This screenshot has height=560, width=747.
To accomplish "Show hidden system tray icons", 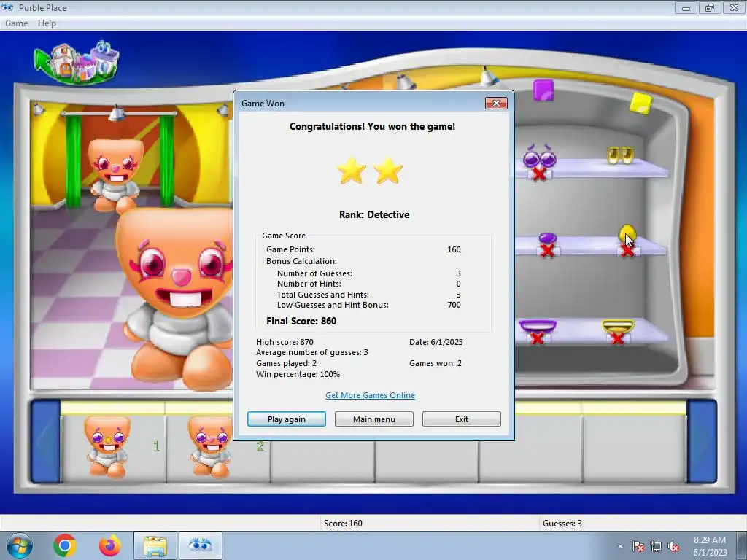I will point(620,546).
